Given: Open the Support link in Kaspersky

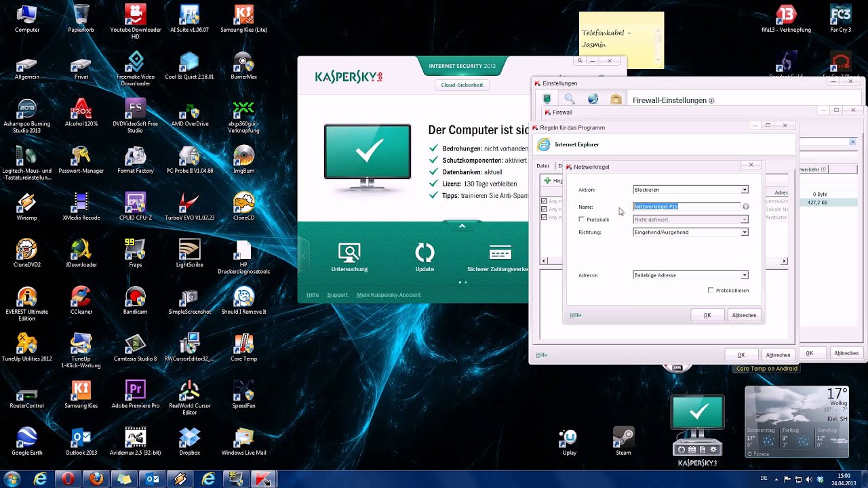Looking at the screenshot, I should [x=337, y=295].
